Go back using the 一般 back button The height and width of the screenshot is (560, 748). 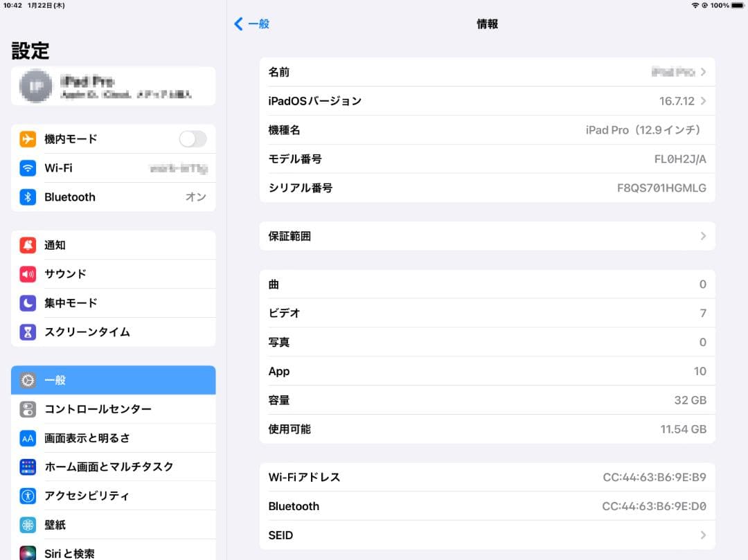251,24
